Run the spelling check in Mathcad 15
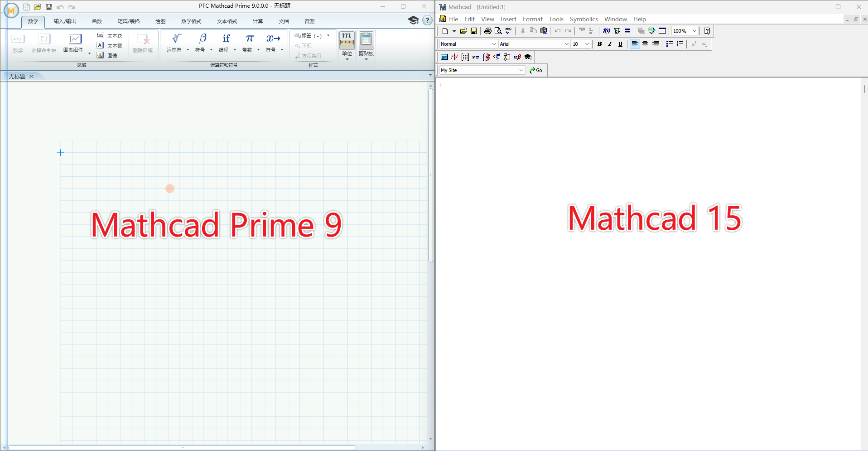This screenshot has width=868, height=451. click(508, 31)
